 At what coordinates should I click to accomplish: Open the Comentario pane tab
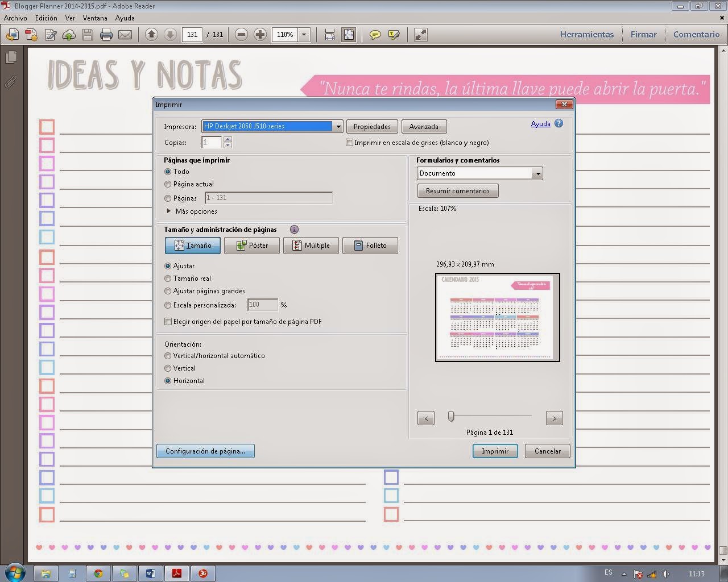coord(697,35)
